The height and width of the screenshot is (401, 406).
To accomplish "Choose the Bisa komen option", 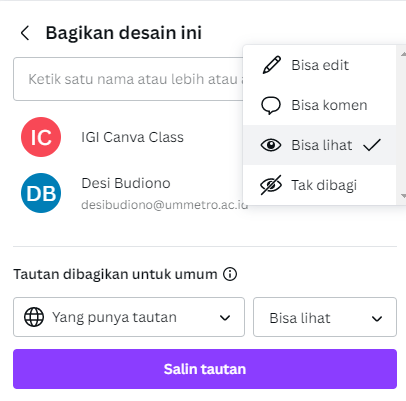I will point(319,105).
